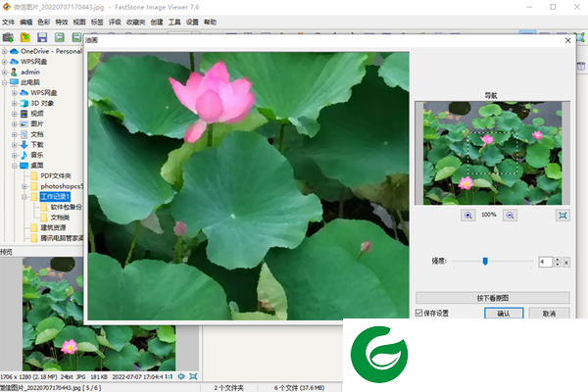588x392 pixels.
Task: Click the 此电脑 computer icon
Action: coord(15,82)
